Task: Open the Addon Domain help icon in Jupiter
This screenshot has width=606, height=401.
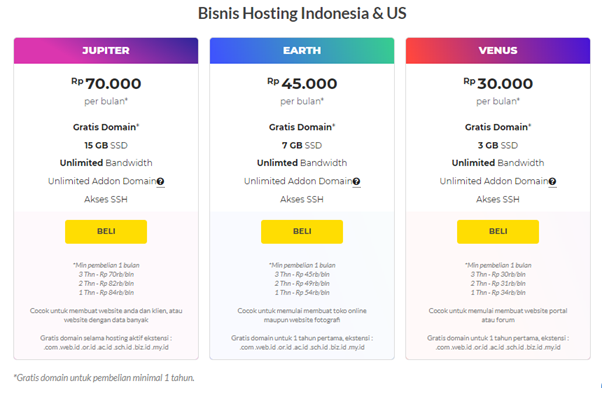Action: pyautogui.click(x=160, y=181)
